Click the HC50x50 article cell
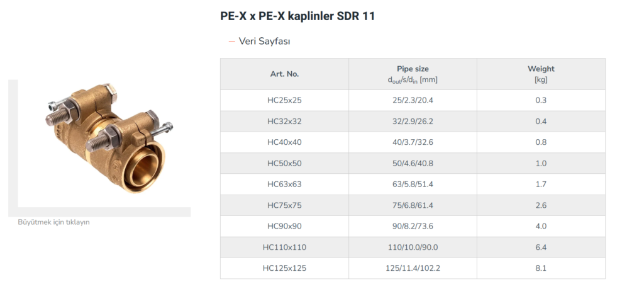The image size is (644, 301). point(284,163)
